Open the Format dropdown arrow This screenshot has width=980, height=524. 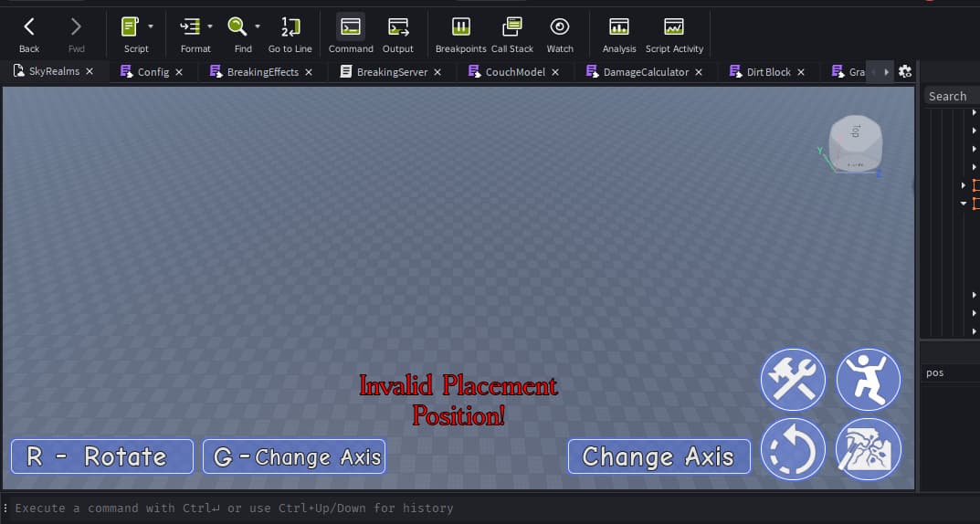tap(210, 26)
